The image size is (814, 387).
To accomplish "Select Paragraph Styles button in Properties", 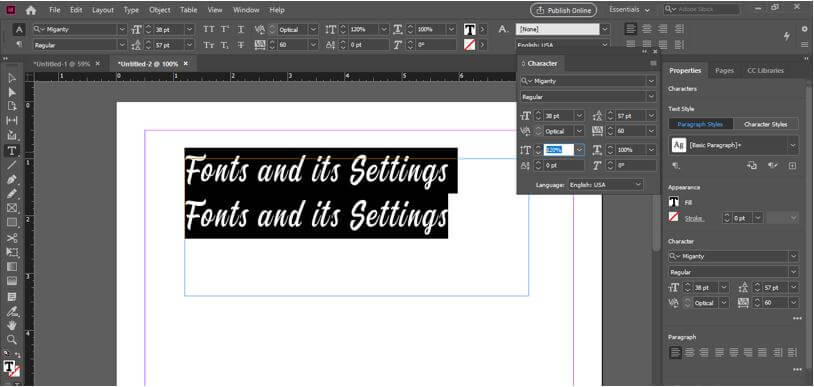I will [701, 124].
